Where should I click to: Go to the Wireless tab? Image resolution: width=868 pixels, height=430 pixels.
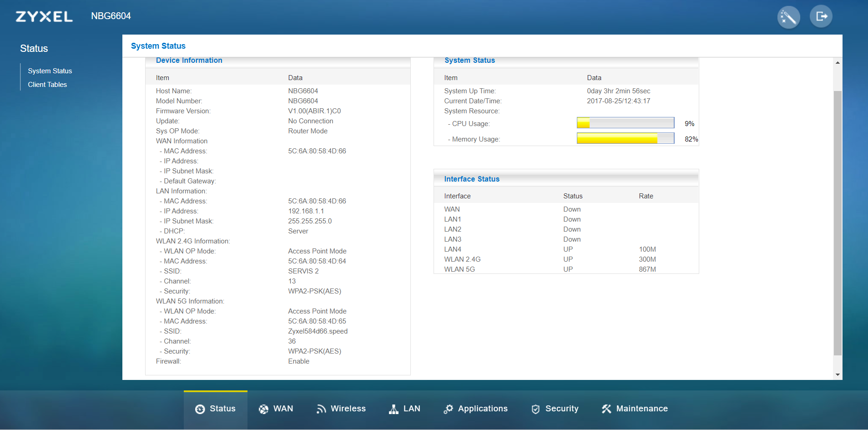point(341,410)
